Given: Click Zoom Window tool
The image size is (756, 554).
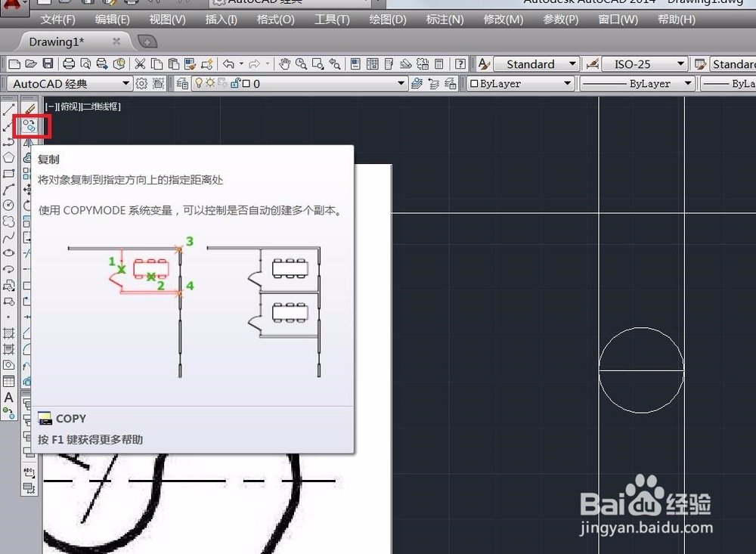Looking at the screenshot, I should [318, 63].
